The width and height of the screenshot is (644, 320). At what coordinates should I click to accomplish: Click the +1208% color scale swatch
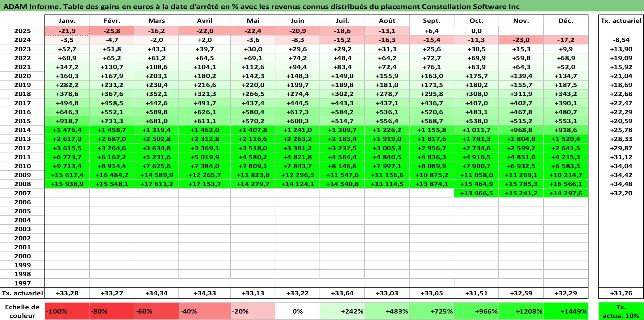pyautogui.click(x=521, y=311)
